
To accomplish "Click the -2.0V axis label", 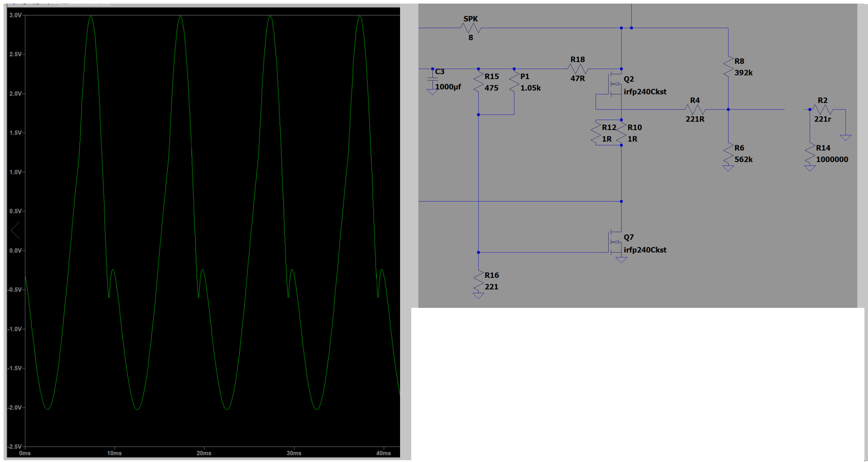I will pos(14,407).
